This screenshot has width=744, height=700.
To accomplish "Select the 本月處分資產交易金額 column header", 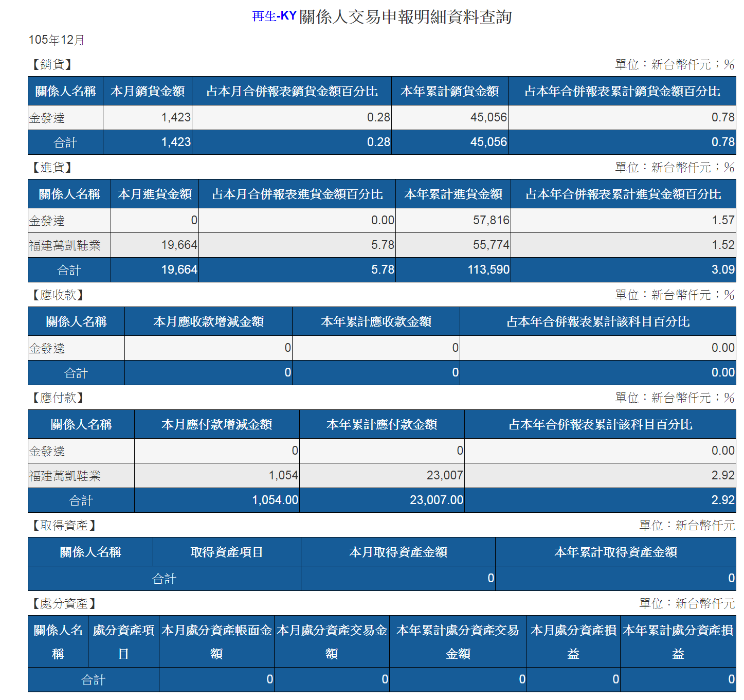I will pyautogui.click(x=332, y=641).
